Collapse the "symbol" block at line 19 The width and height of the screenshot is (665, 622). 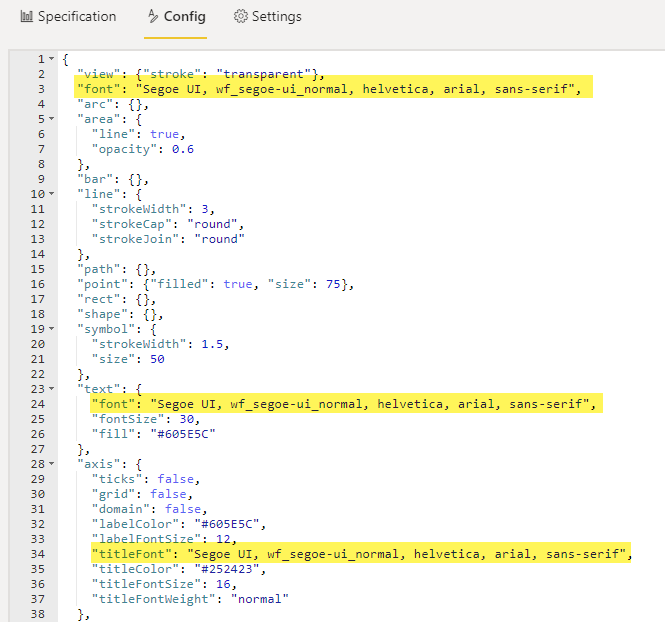tap(51, 329)
